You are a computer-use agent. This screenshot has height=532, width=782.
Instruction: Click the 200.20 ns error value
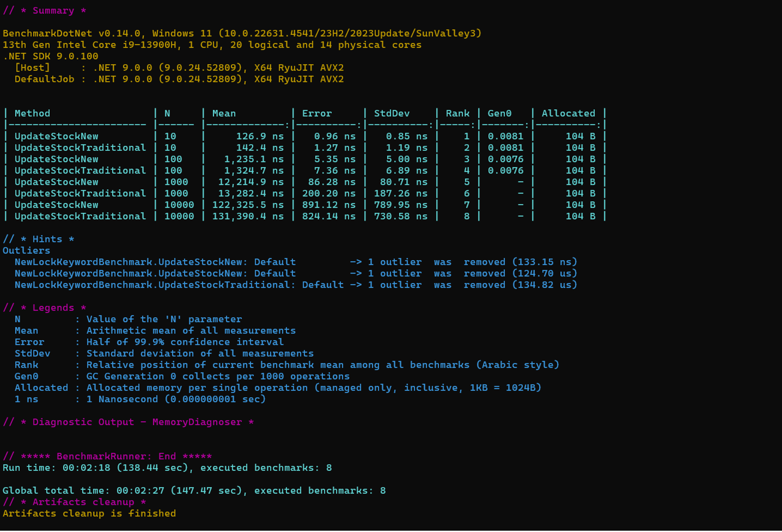pyautogui.click(x=328, y=193)
